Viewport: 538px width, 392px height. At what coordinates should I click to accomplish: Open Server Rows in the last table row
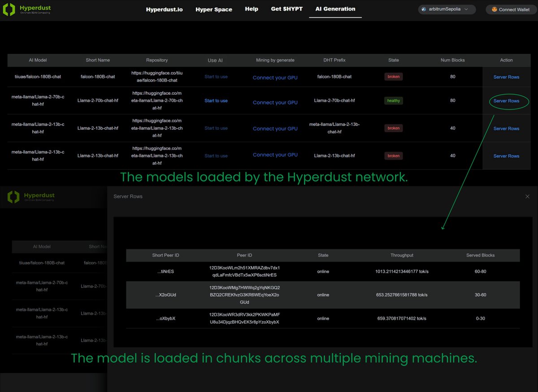(506, 156)
